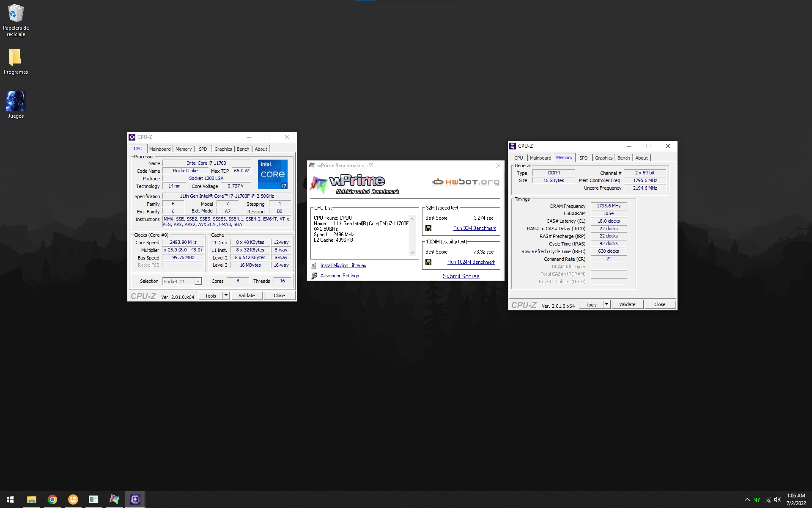812x508 pixels.
Task: Expand Tools dropdown arrow in right CPU-Z
Action: (607, 304)
